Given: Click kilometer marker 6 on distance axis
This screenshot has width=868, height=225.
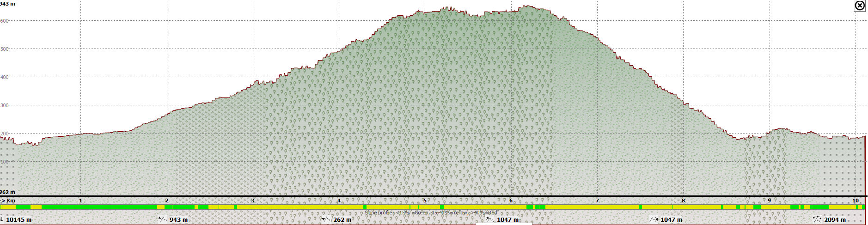Looking at the screenshot, I should (x=511, y=201).
